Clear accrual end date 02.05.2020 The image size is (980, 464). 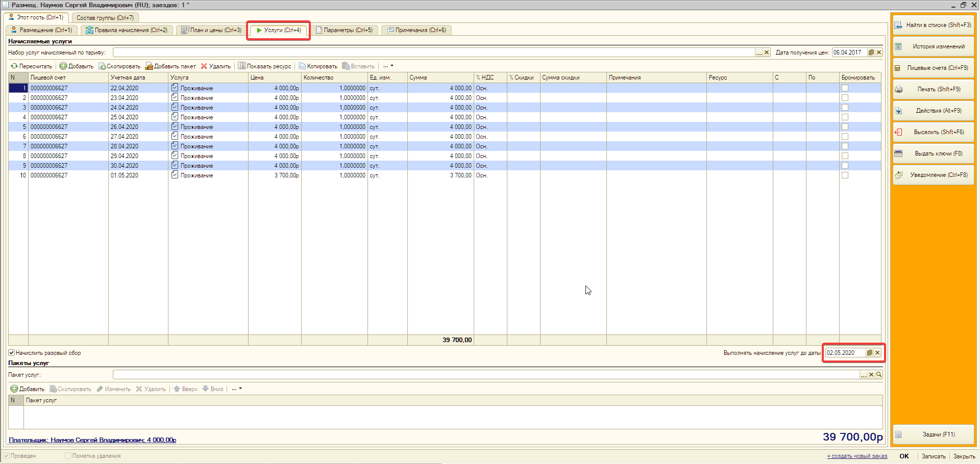(877, 353)
